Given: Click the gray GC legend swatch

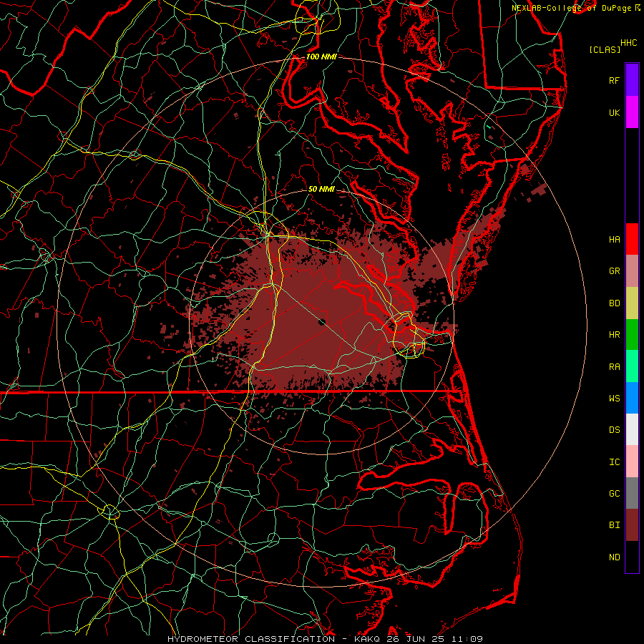Looking at the screenshot, I should pyautogui.click(x=632, y=493).
